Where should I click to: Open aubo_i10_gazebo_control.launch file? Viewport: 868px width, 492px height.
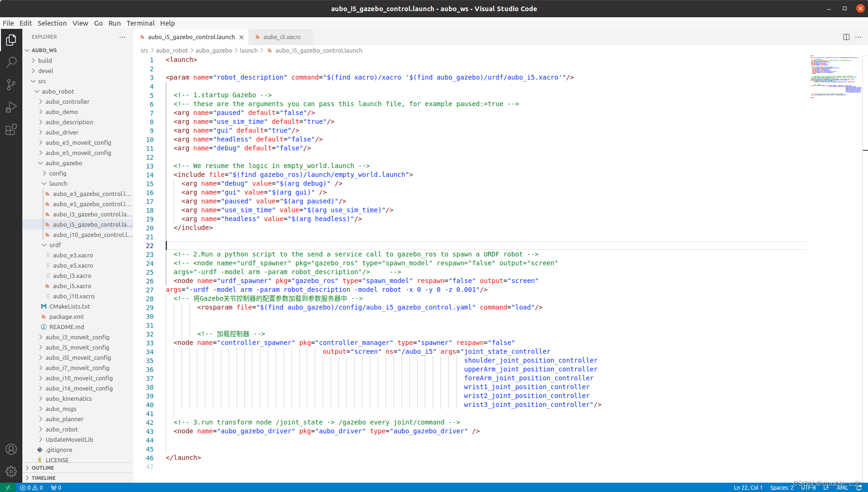click(78, 235)
